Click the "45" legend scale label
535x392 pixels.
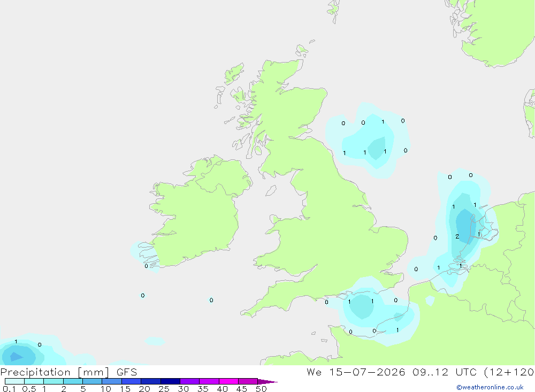[x=242, y=389]
